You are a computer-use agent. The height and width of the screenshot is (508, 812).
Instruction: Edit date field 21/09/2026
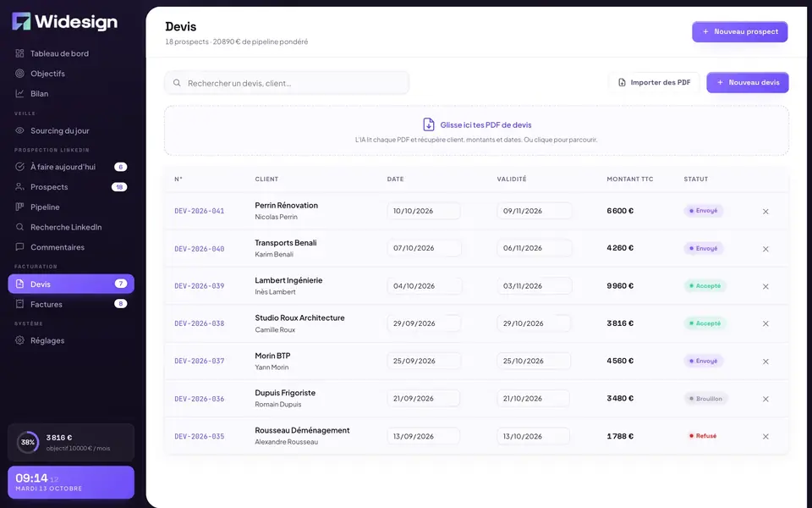(x=424, y=399)
